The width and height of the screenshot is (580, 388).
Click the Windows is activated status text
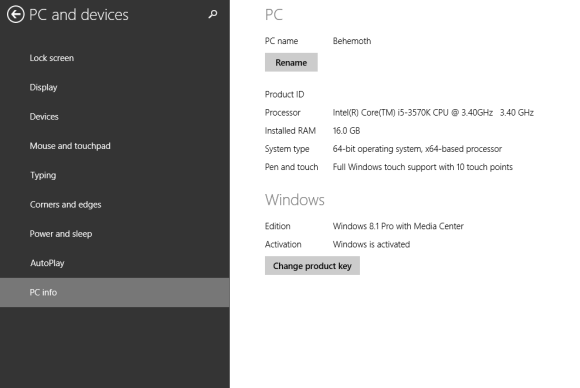(x=371, y=244)
